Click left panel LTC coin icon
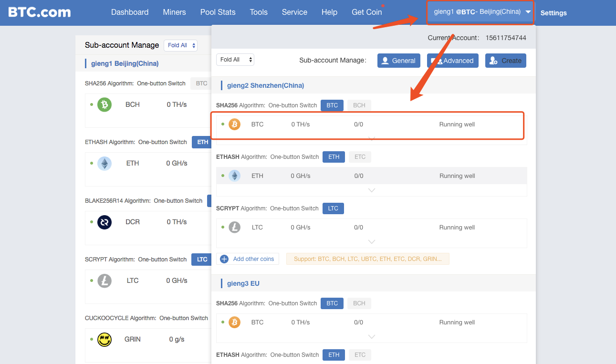This screenshot has width=616, height=364. click(104, 281)
